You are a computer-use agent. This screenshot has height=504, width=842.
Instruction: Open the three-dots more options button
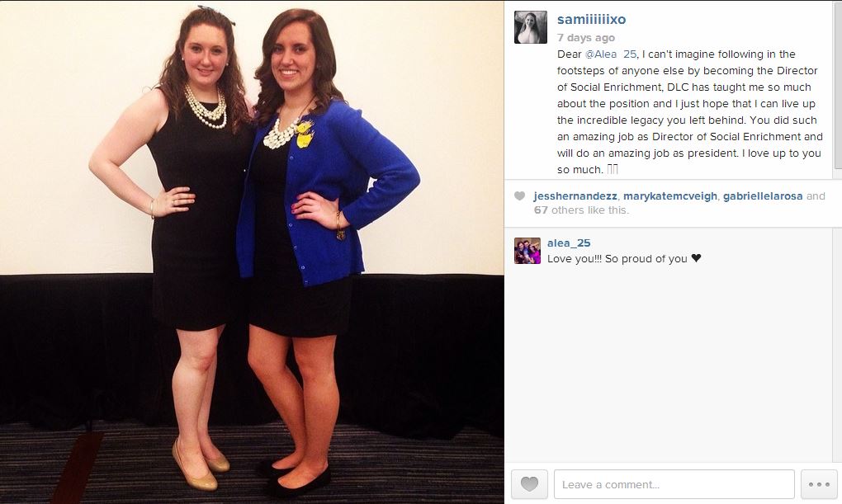click(x=819, y=484)
